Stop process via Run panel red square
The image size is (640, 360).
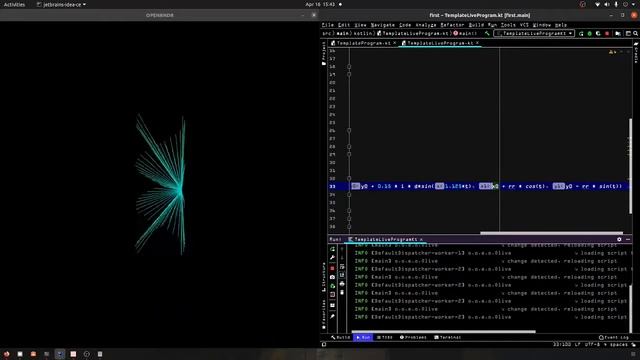(333, 268)
